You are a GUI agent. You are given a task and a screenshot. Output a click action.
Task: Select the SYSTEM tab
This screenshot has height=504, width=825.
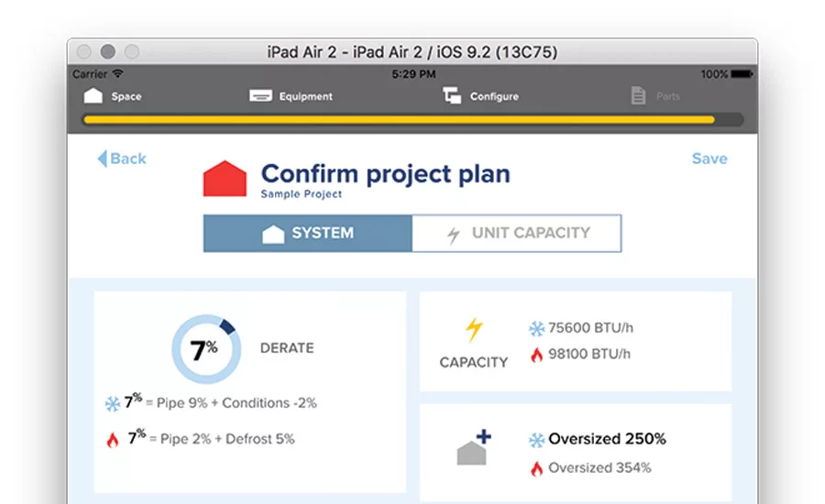pyautogui.click(x=308, y=233)
